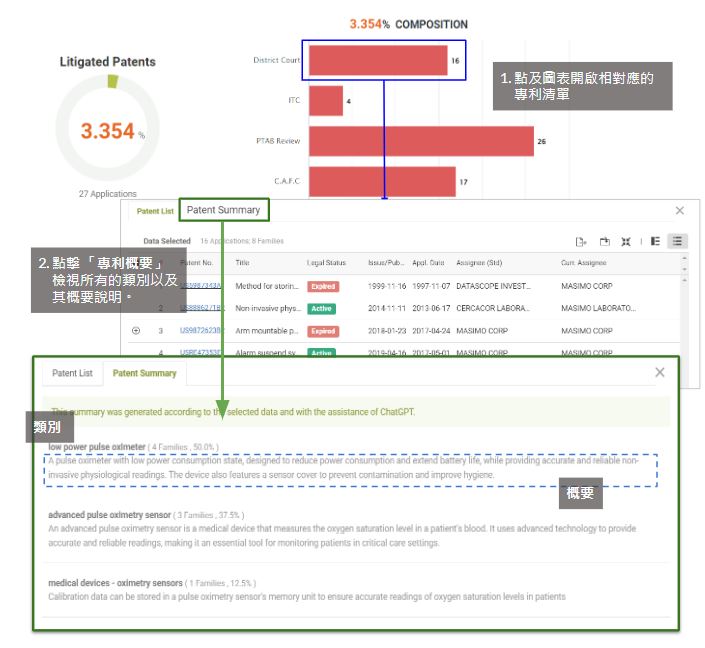Image resolution: width=705 pixels, height=648 pixels.
Task: Click the '3.354% COMPOSITION' chart title
Action: tap(408, 24)
